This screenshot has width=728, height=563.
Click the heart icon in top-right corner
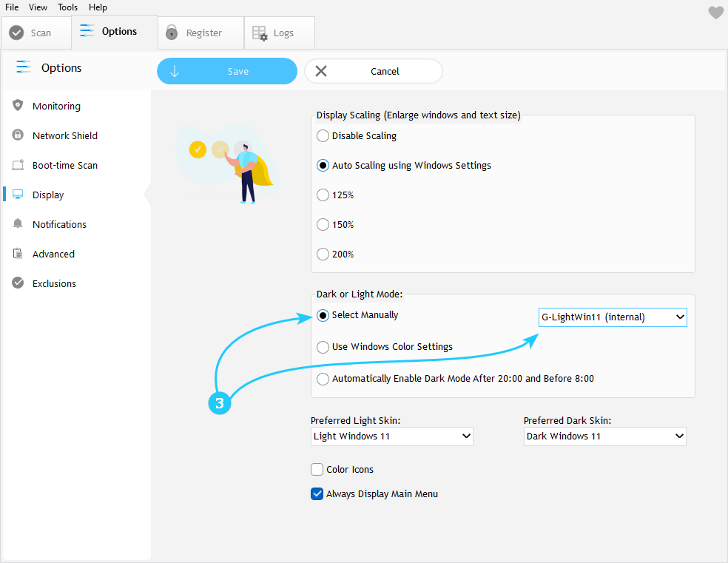pyautogui.click(x=715, y=13)
